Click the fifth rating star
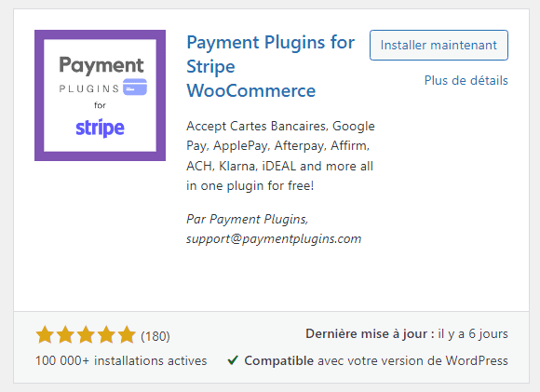 [x=127, y=335]
